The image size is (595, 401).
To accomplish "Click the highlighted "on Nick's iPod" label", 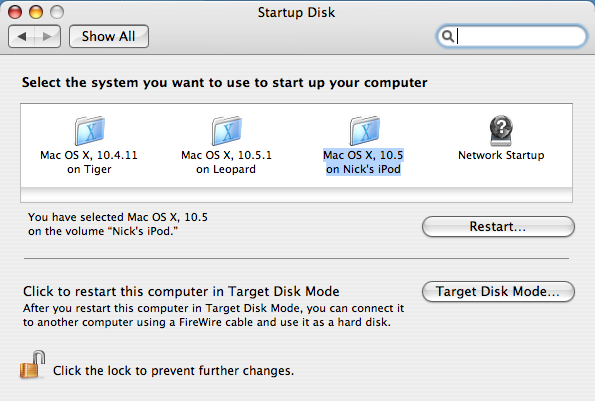I will [x=364, y=169].
